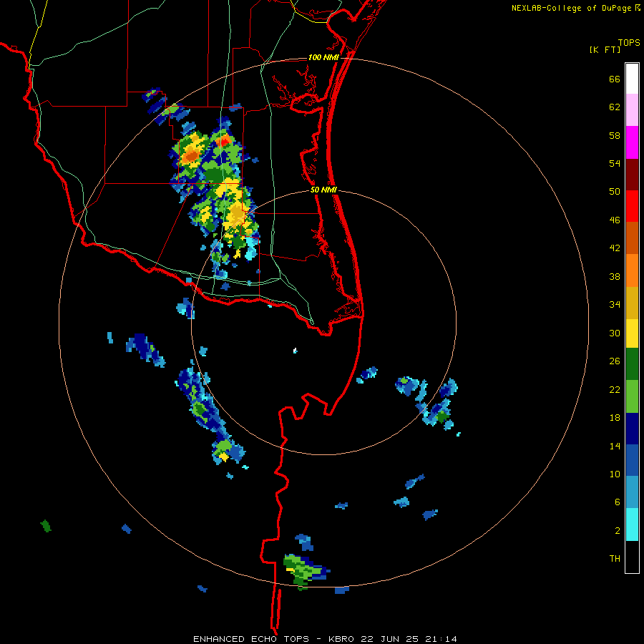Click the legend value 18
Viewport: 644px width, 644px height.
(x=615, y=418)
